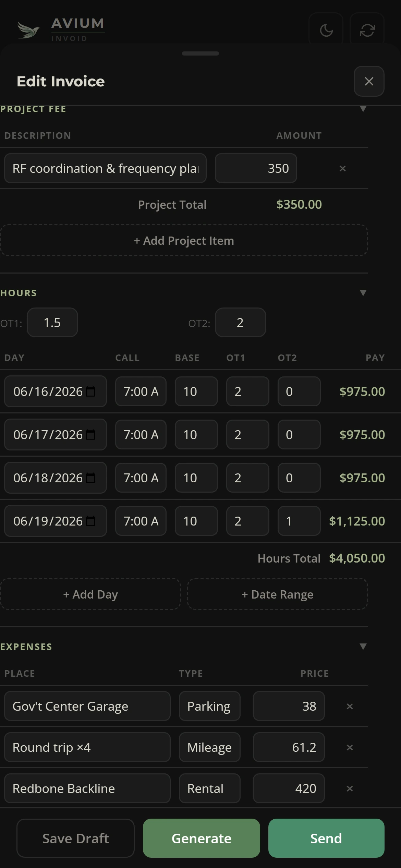
Task: Edit the 420 rental price field
Action: tap(289, 788)
